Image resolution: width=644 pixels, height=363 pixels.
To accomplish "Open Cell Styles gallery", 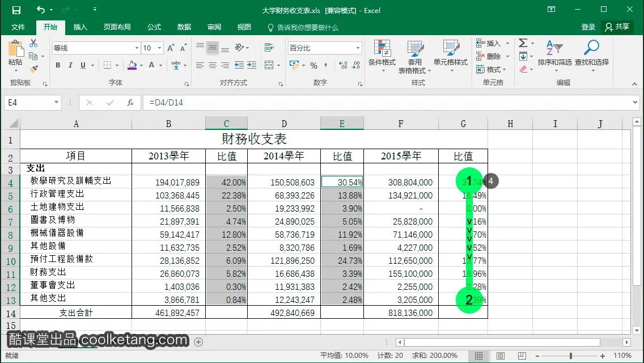I will (x=451, y=56).
